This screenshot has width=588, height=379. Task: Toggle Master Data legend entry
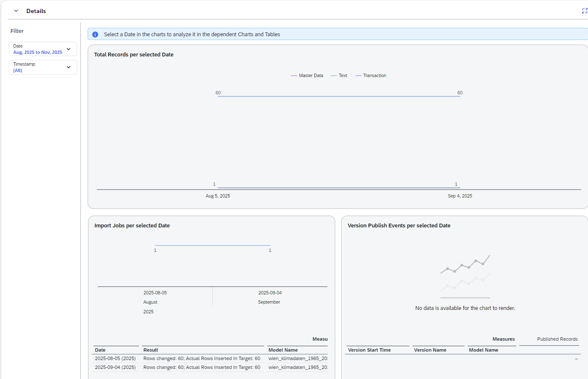pyautogui.click(x=307, y=76)
